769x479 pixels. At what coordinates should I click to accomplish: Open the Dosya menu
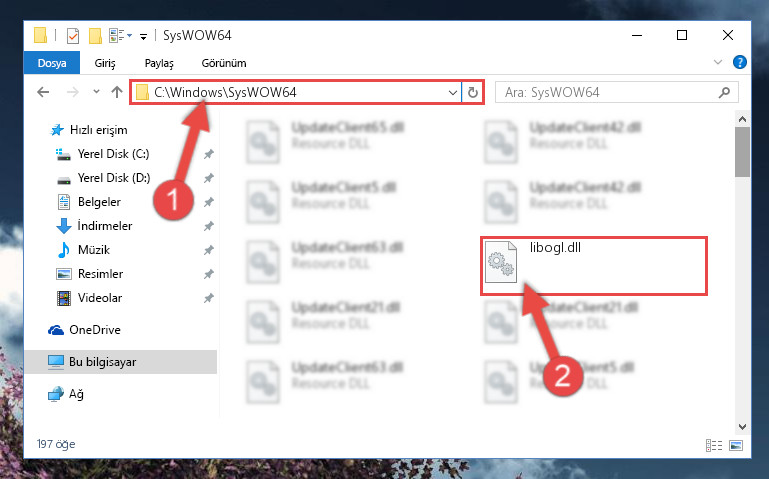(x=52, y=63)
